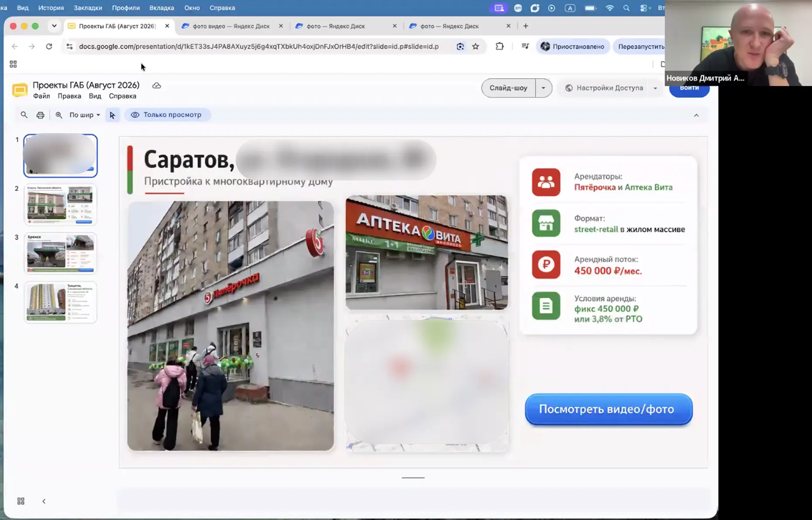Viewport: 812px width, 520px height.
Task: Open the extensions puzzle icon
Action: (499, 46)
